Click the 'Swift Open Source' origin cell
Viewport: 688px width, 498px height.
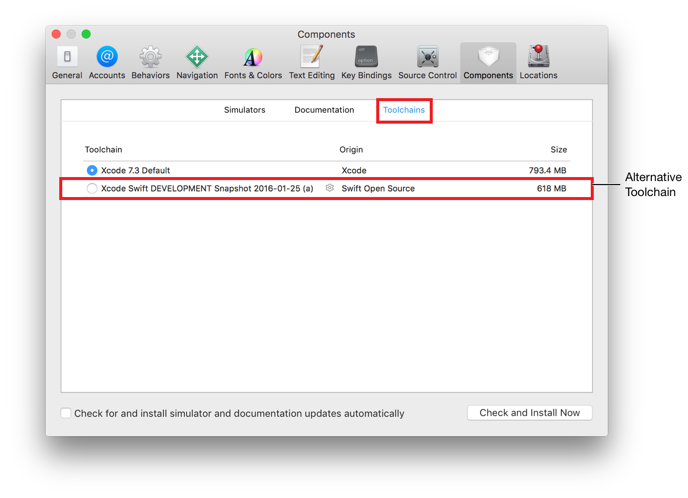pyautogui.click(x=378, y=188)
